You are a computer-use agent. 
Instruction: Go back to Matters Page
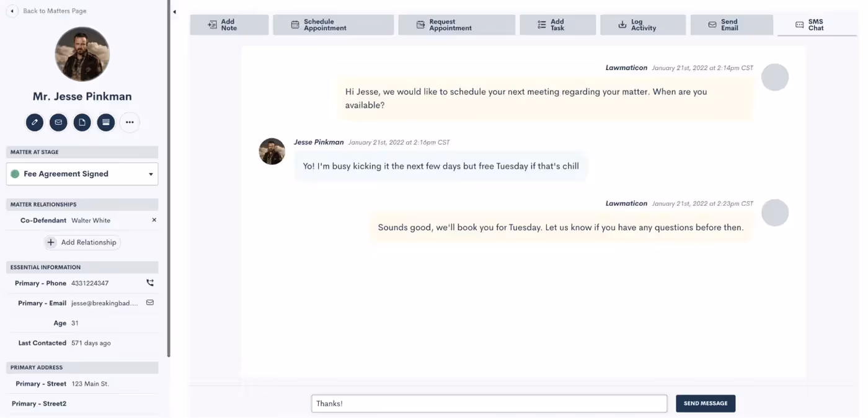pos(55,11)
